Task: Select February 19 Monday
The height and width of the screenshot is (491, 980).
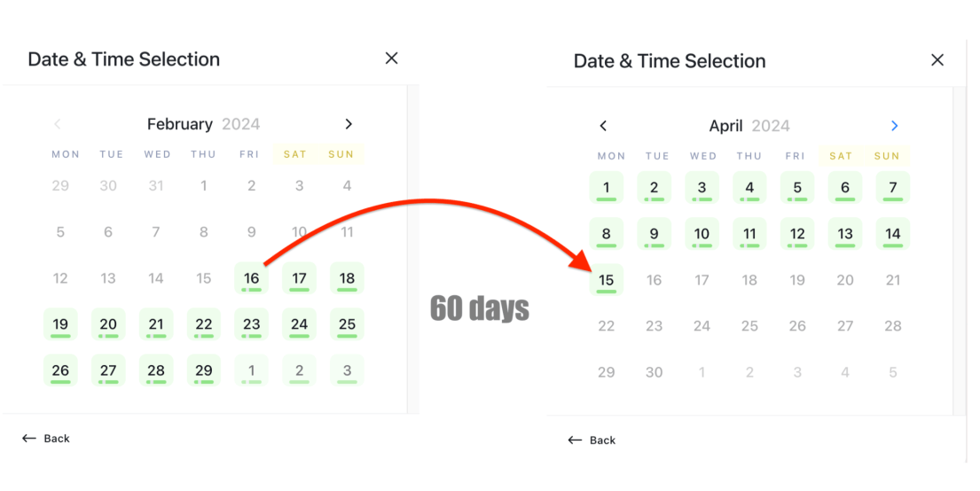Action: coord(60,324)
